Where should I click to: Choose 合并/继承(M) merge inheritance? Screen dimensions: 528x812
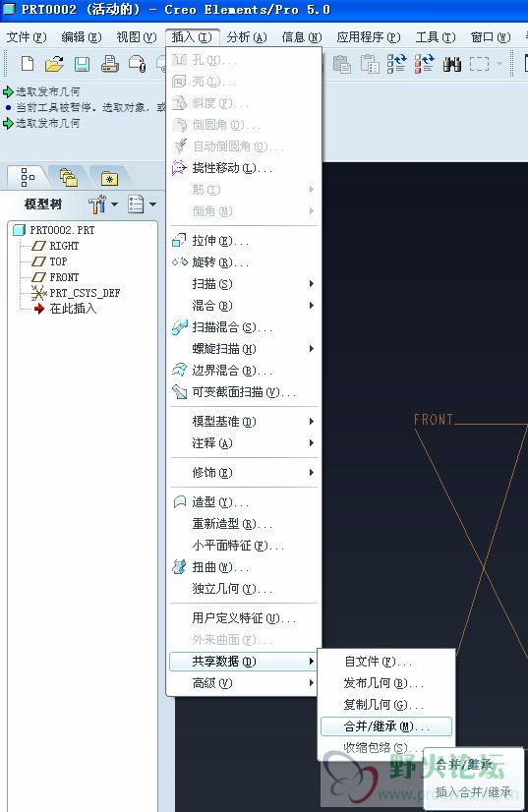click(386, 726)
